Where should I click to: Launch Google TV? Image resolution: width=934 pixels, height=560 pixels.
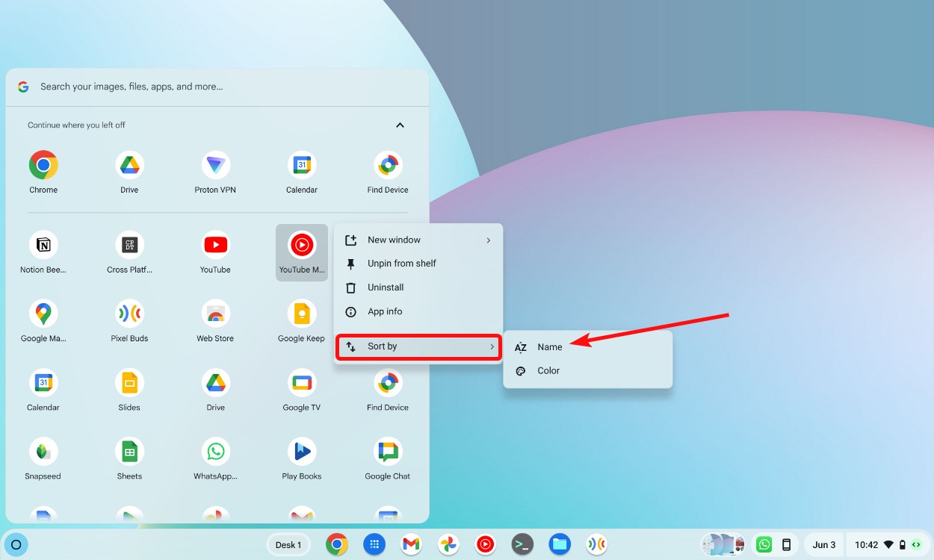coord(301,382)
